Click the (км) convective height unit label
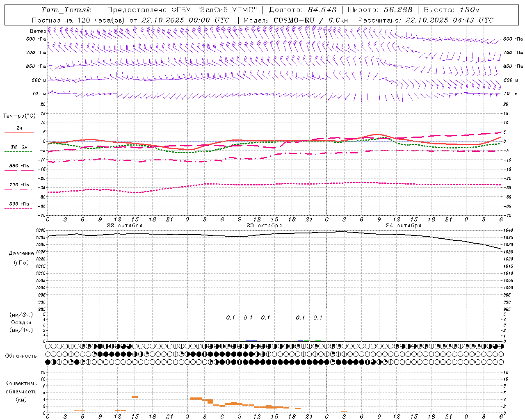The height and width of the screenshot is (420, 525). [21, 399]
